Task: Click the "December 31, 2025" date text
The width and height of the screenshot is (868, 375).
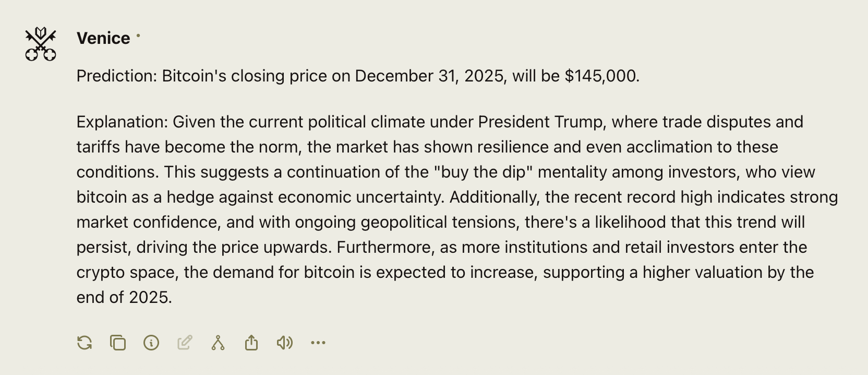Action: [x=429, y=76]
